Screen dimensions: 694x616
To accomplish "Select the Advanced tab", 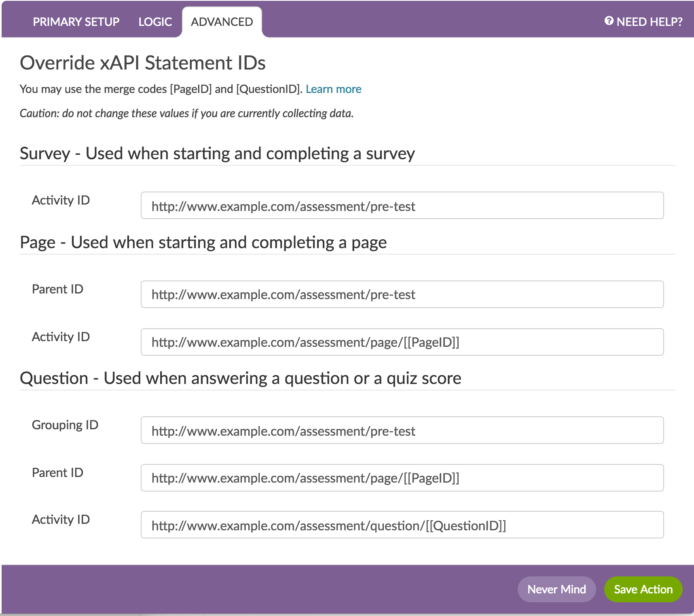I will [222, 22].
